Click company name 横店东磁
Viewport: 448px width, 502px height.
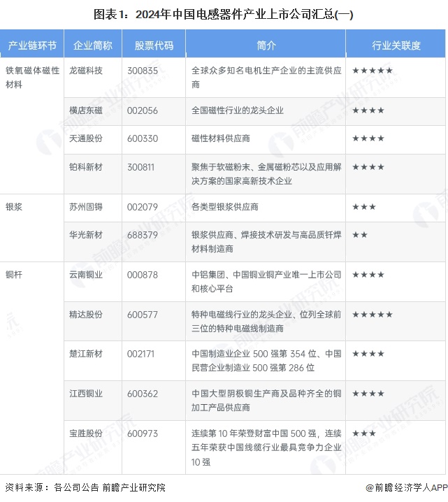point(86,110)
